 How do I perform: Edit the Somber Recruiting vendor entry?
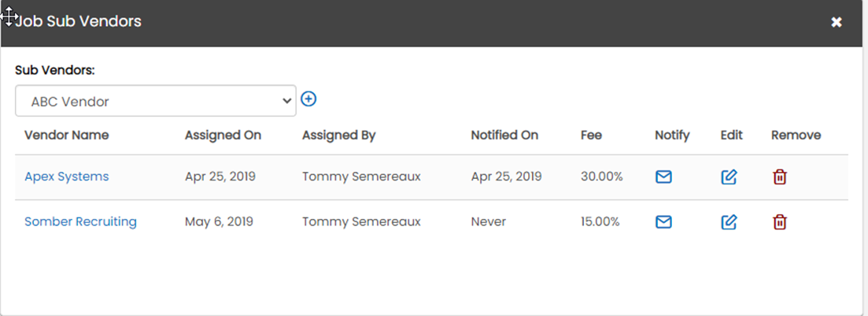click(x=729, y=222)
